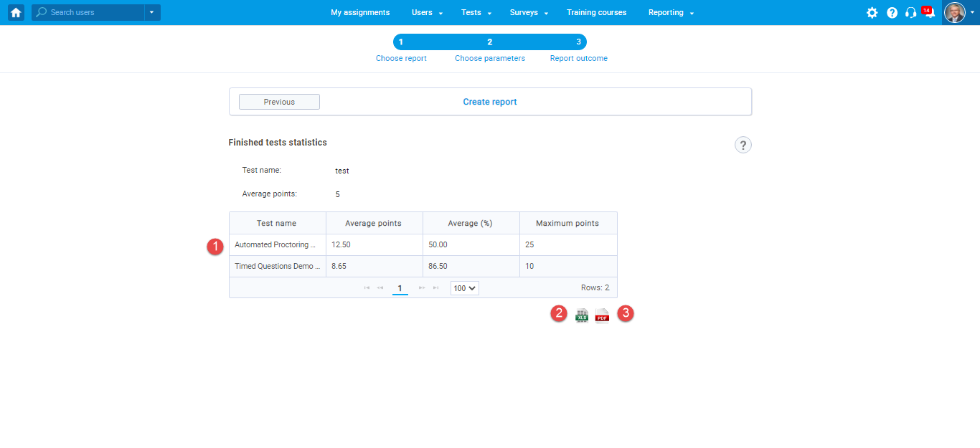Expand the search users dropdown arrow
980x448 pixels.
coord(152,12)
